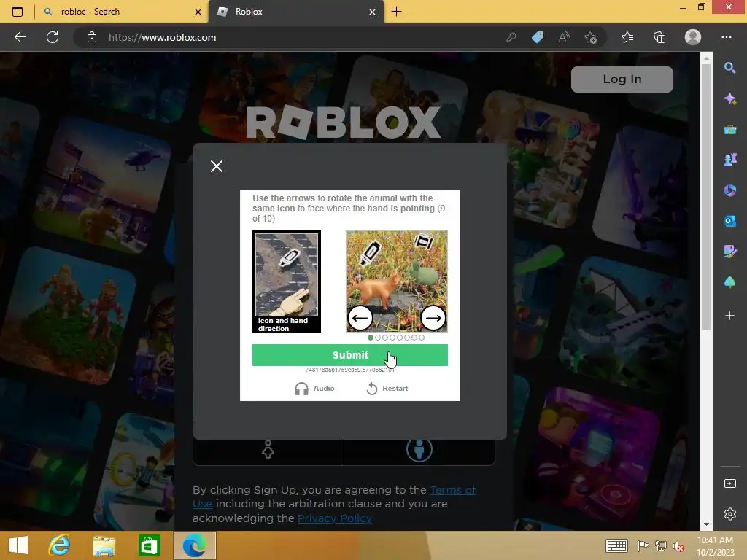The width and height of the screenshot is (747, 560).
Task: Open the password key icon
Action: pyautogui.click(x=511, y=37)
